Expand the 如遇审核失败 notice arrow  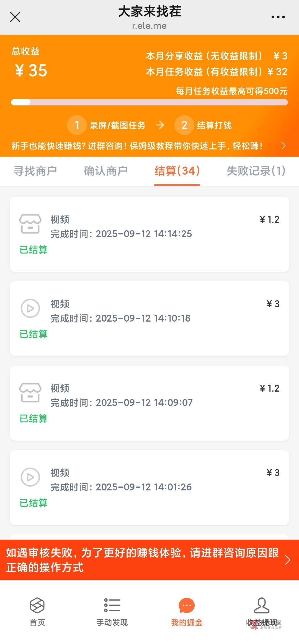(288, 560)
